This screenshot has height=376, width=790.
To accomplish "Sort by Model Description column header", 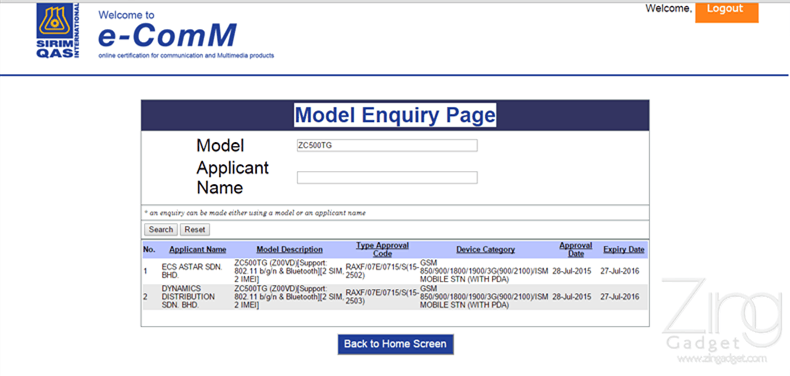I will 290,249.
